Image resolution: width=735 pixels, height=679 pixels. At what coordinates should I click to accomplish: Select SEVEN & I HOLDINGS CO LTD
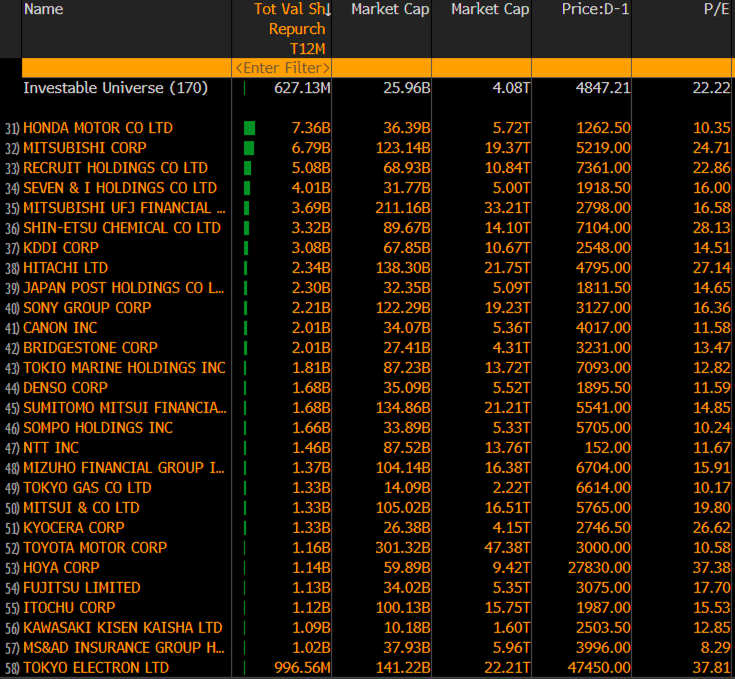point(120,188)
